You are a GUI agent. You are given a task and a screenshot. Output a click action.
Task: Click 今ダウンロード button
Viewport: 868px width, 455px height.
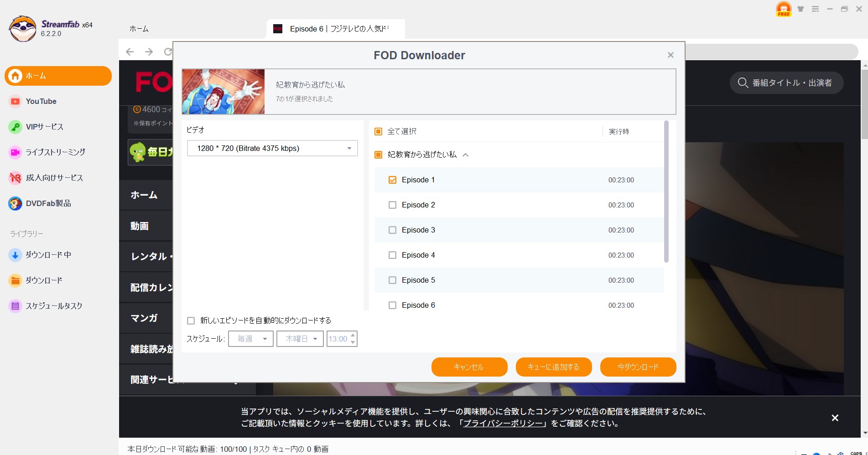[x=638, y=367]
